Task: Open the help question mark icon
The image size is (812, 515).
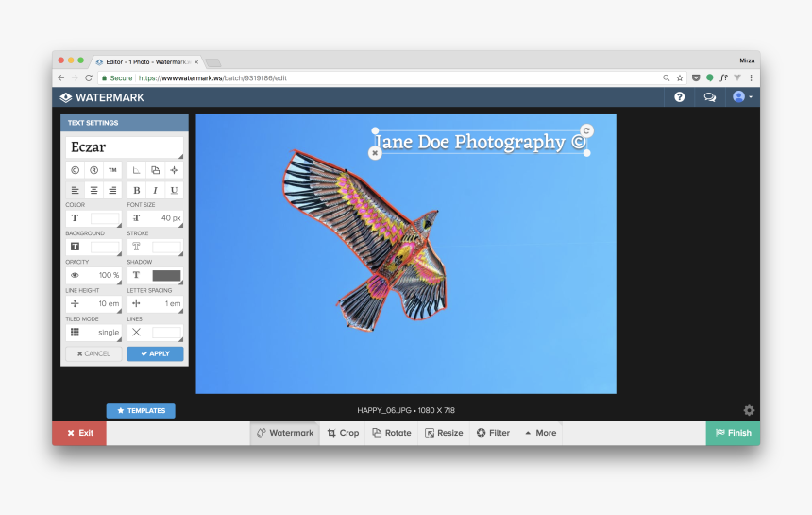Action: click(x=680, y=97)
